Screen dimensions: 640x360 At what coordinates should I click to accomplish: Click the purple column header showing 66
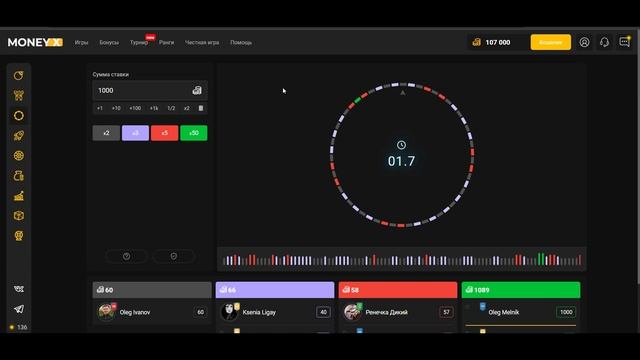coord(275,290)
